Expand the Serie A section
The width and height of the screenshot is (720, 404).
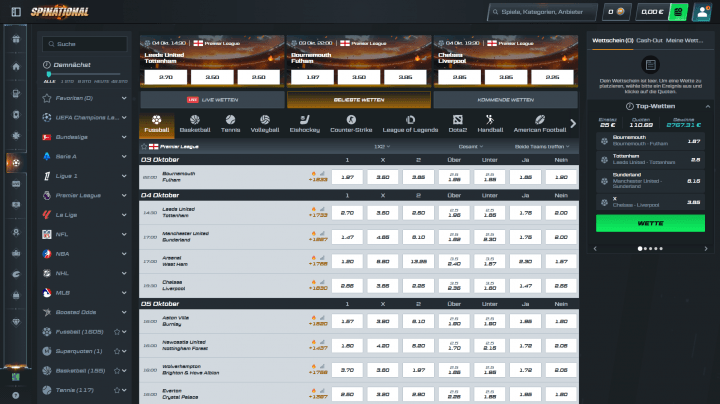point(124,156)
